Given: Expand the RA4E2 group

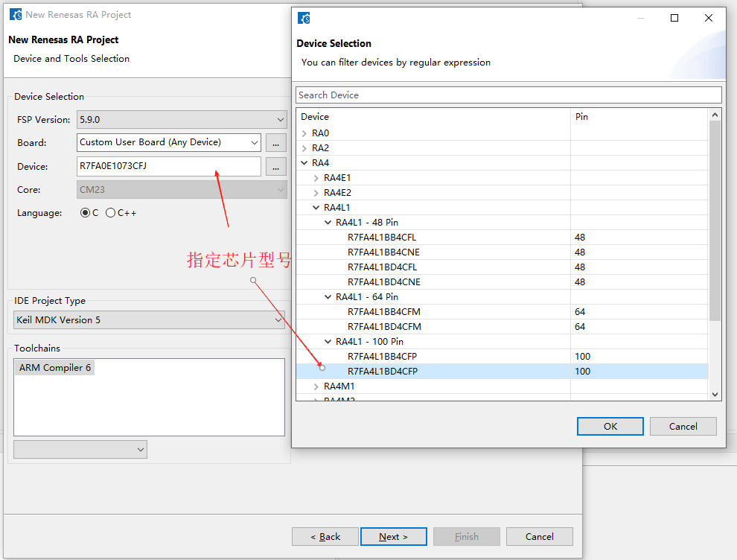Looking at the screenshot, I should coord(316,194).
